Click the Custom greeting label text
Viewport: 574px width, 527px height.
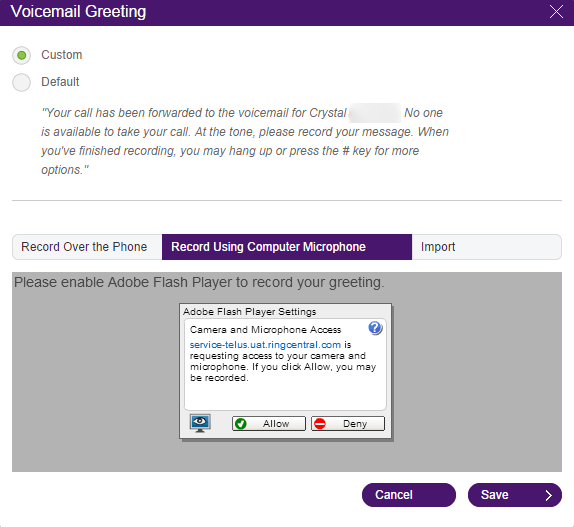[62, 55]
